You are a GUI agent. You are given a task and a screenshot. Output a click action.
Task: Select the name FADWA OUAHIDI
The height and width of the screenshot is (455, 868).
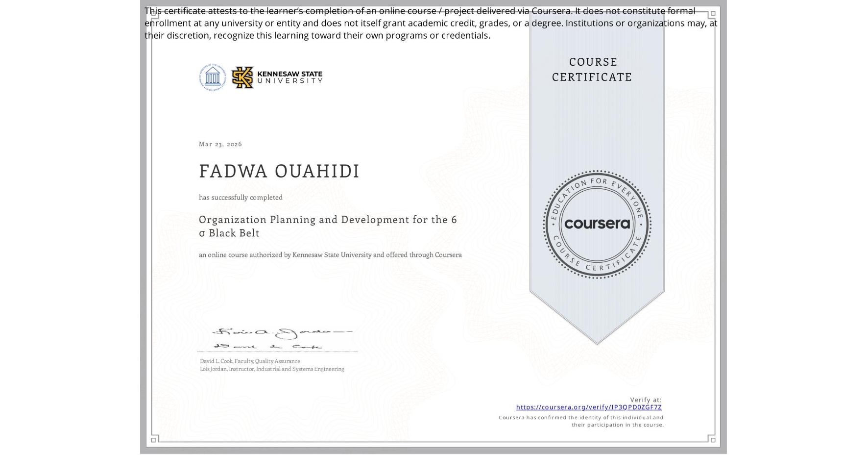(x=279, y=171)
